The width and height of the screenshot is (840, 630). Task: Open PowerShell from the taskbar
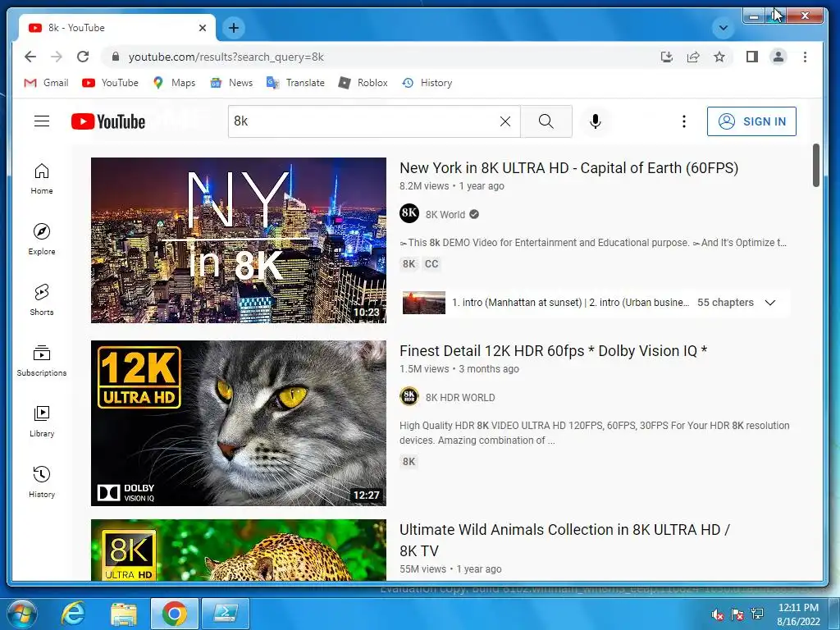pyautogui.click(x=226, y=614)
